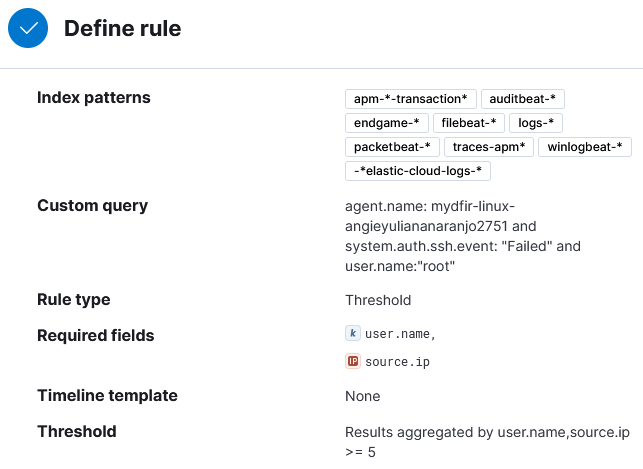Click the Timeline template None value
643x469 pixels.
[363, 396]
